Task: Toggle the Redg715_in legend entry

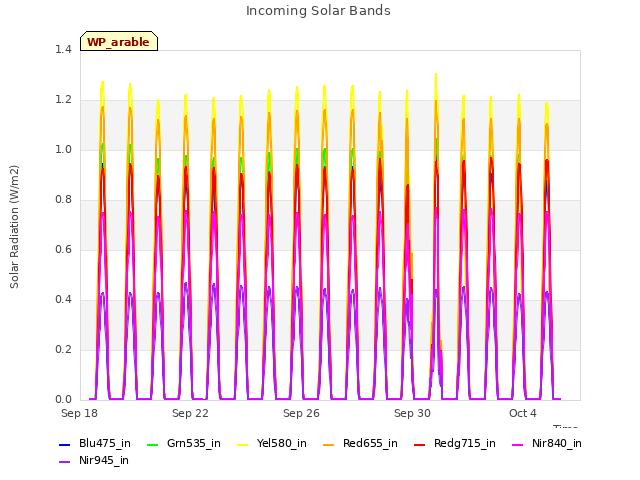Action: [454, 444]
